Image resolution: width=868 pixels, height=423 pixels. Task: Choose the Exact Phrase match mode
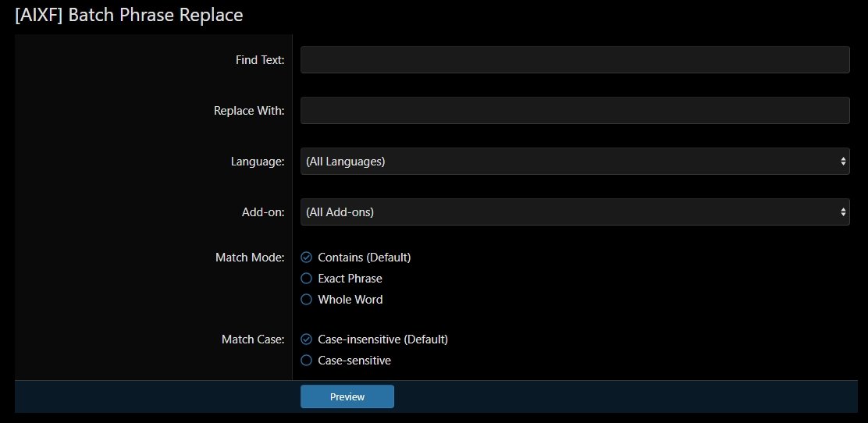tap(307, 279)
